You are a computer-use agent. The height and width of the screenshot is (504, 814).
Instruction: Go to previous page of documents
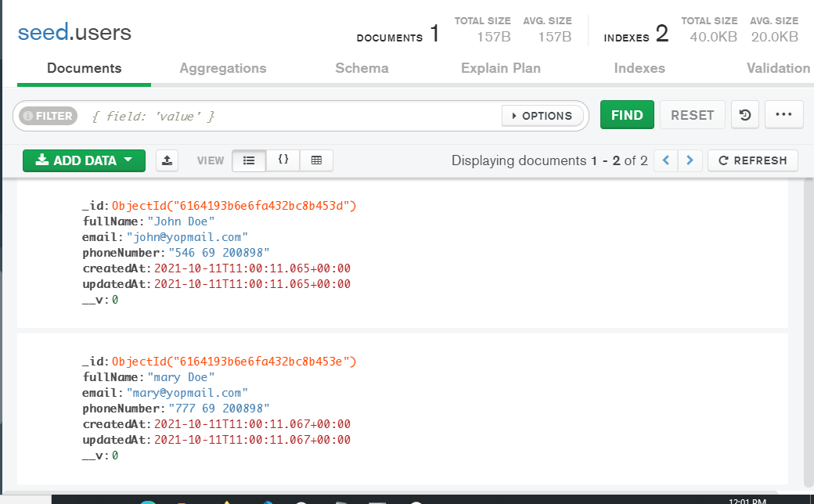(666, 160)
